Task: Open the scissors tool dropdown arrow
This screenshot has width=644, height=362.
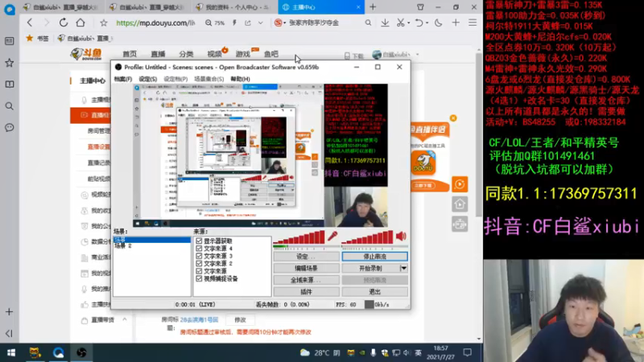Action: point(408,23)
